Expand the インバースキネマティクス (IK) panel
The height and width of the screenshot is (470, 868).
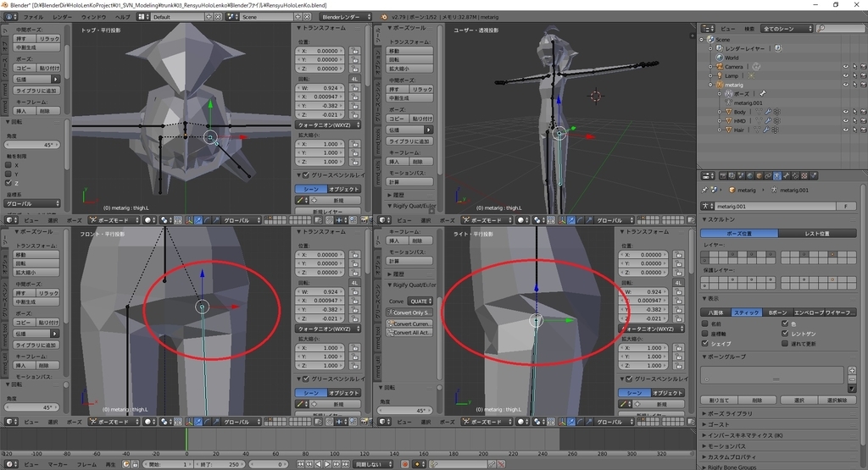pyautogui.click(x=744, y=435)
